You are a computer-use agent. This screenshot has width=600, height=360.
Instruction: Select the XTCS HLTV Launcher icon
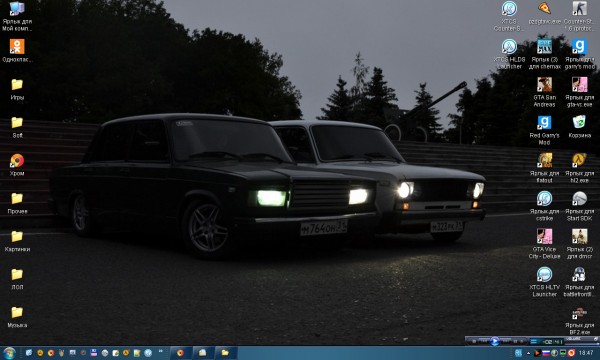(x=544, y=282)
